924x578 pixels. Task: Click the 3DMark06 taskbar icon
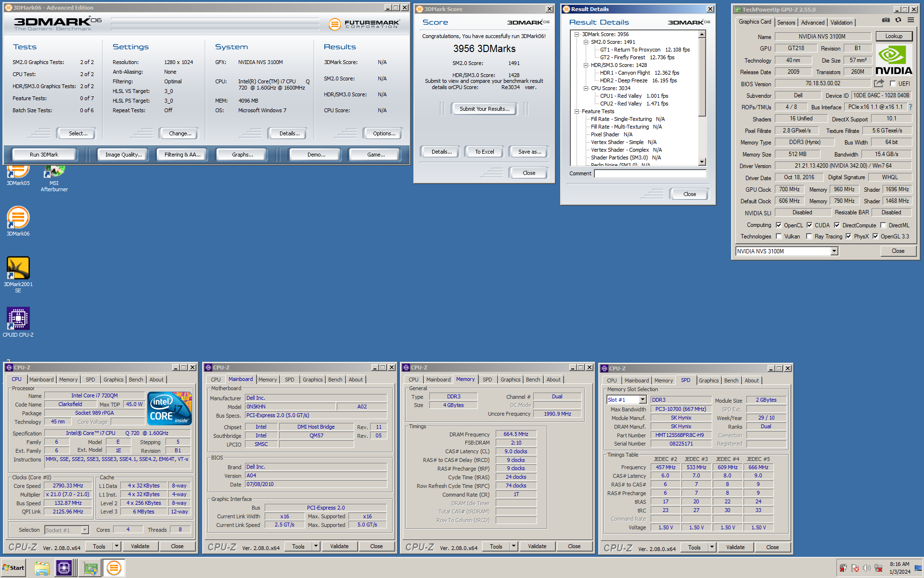click(x=114, y=568)
